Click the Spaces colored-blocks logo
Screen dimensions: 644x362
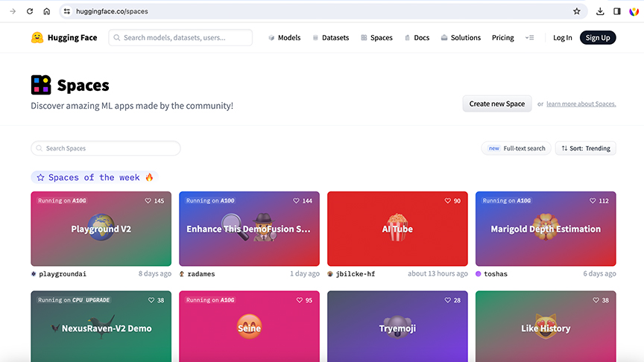pyautogui.click(x=41, y=85)
